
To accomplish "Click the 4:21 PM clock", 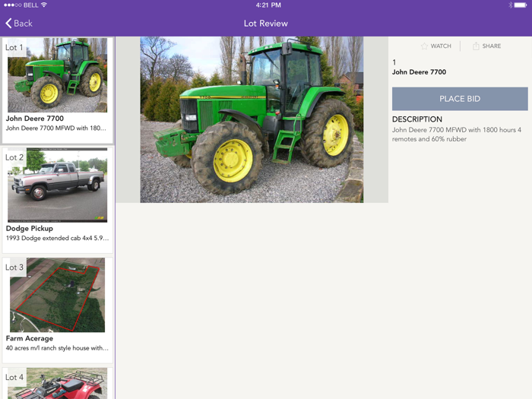I will click(x=268, y=5).
